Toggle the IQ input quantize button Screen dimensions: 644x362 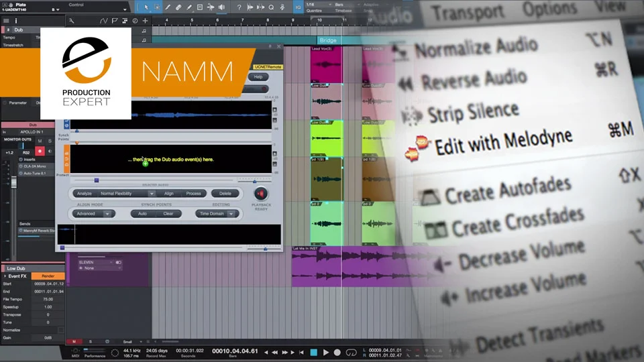pos(298,7)
